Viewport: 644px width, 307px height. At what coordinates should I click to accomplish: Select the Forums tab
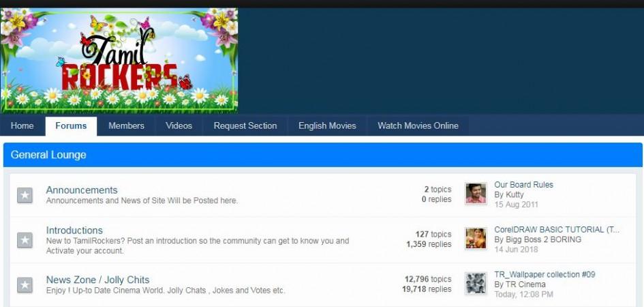[71, 126]
